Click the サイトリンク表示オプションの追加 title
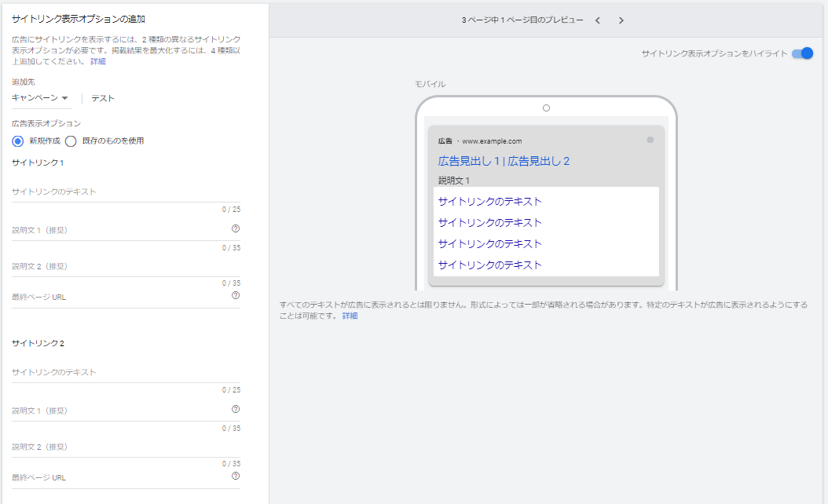This screenshot has width=828, height=504. coord(78,19)
